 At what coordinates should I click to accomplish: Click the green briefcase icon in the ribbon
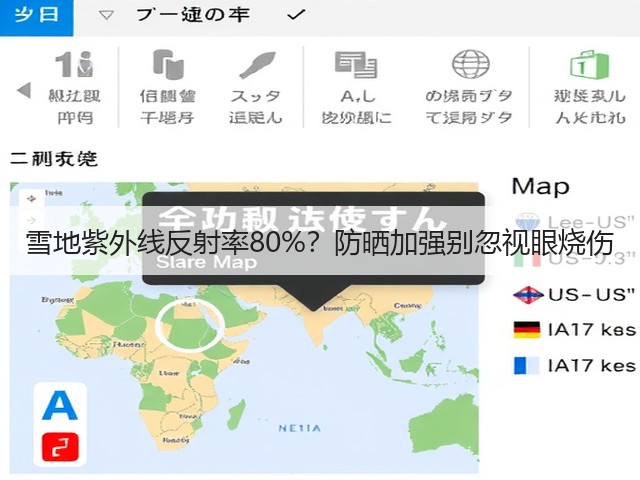tap(589, 65)
